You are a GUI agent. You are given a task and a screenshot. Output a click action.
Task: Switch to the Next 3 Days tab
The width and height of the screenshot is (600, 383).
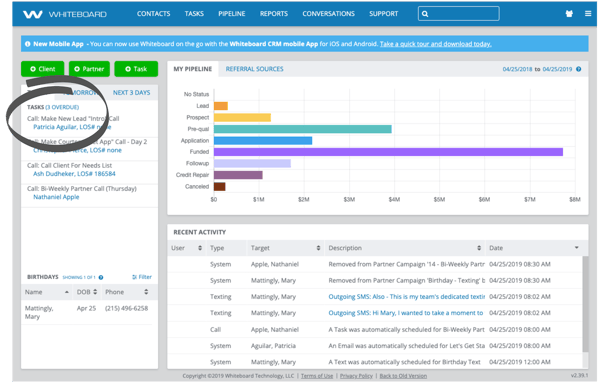[x=131, y=93]
